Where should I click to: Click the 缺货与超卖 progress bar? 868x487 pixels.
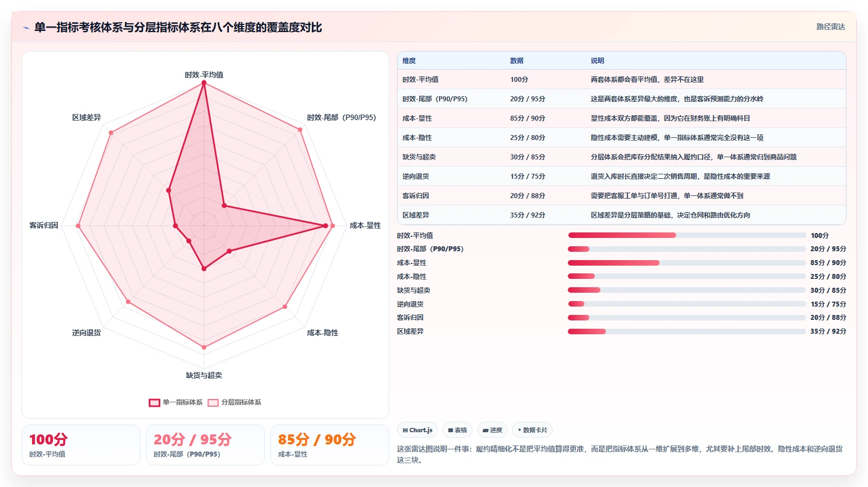(687, 290)
